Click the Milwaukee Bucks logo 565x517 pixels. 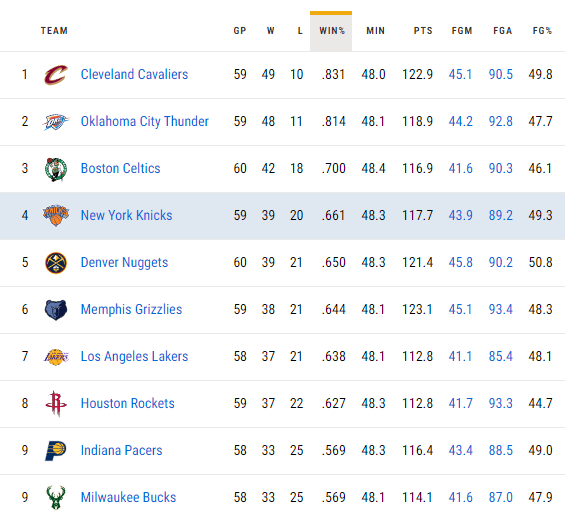pos(56,498)
